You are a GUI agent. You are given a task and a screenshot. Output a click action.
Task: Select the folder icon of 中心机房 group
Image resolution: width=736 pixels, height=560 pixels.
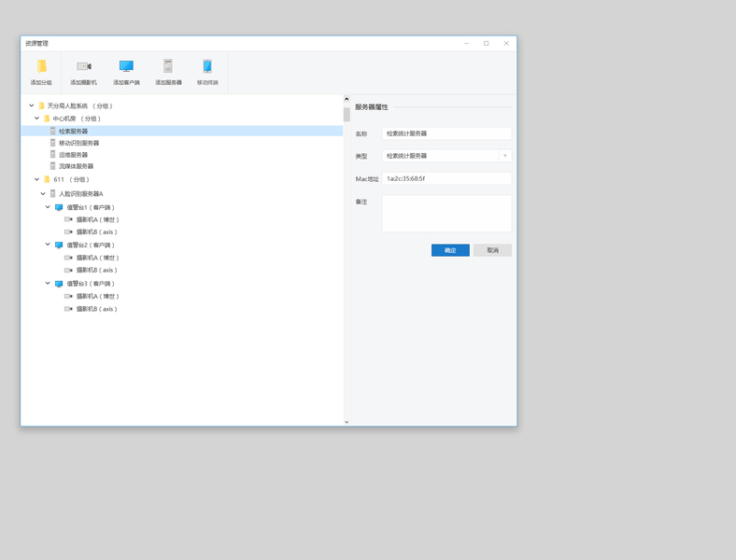[47, 119]
